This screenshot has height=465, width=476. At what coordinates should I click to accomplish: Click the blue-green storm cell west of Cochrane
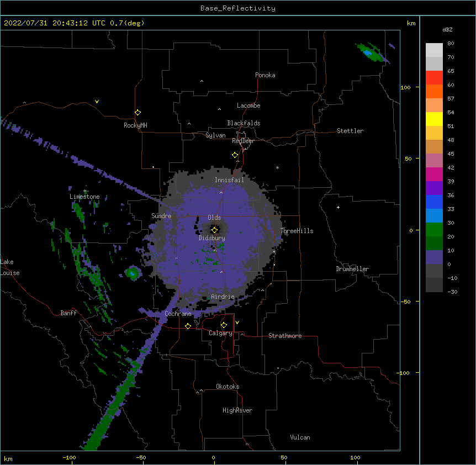(x=133, y=273)
